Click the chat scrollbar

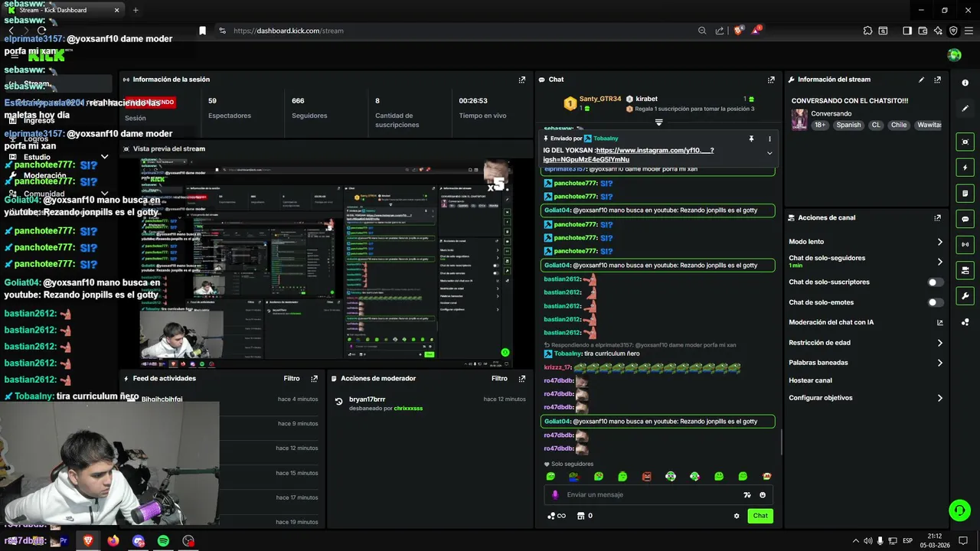781,442
